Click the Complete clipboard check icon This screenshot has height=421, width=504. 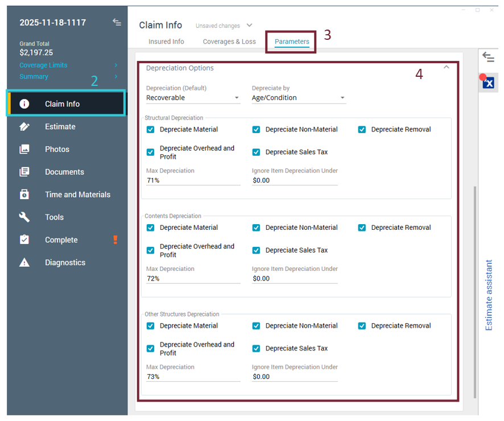(24, 240)
